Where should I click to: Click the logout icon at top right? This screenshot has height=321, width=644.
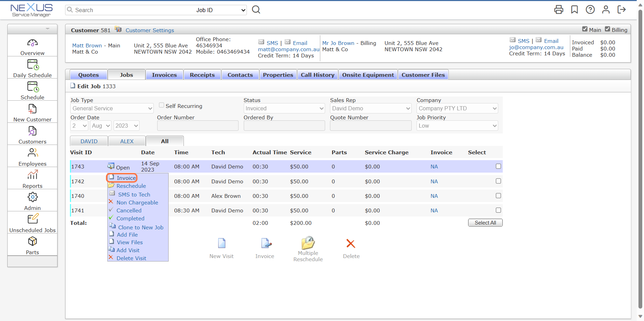(x=621, y=10)
